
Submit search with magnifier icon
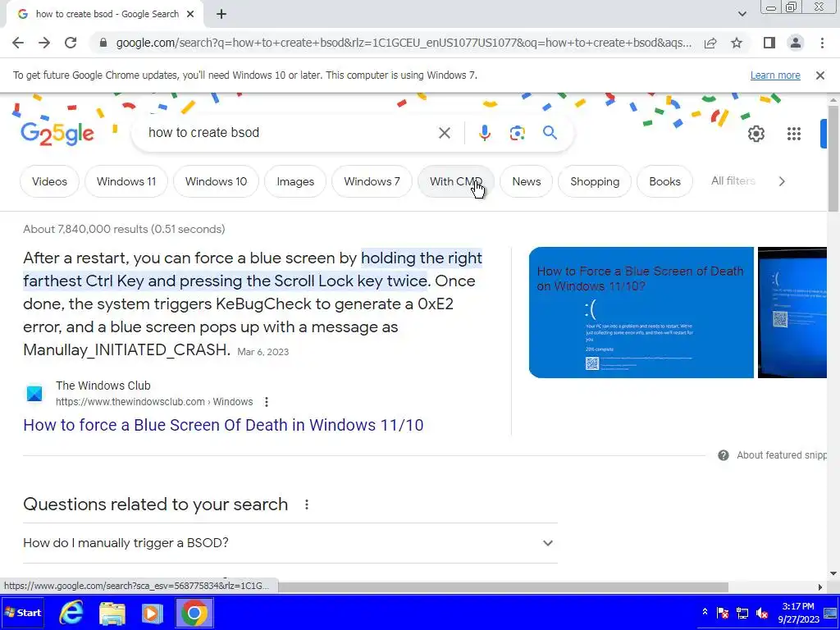pyautogui.click(x=550, y=133)
